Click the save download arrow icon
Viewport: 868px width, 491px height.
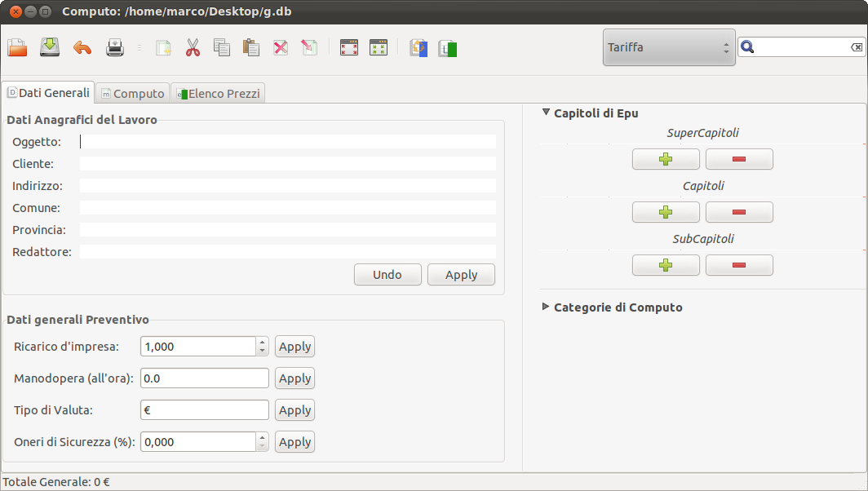pyautogui.click(x=50, y=47)
